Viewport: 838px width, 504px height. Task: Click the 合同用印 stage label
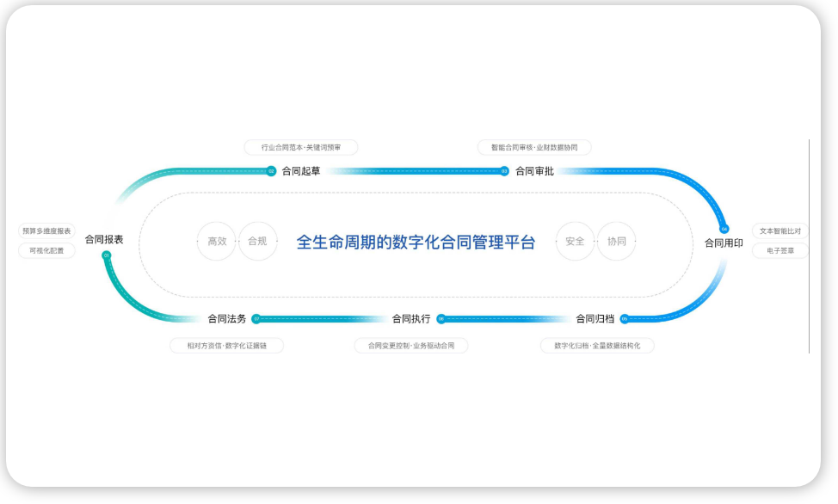click(x=724, y=243)
